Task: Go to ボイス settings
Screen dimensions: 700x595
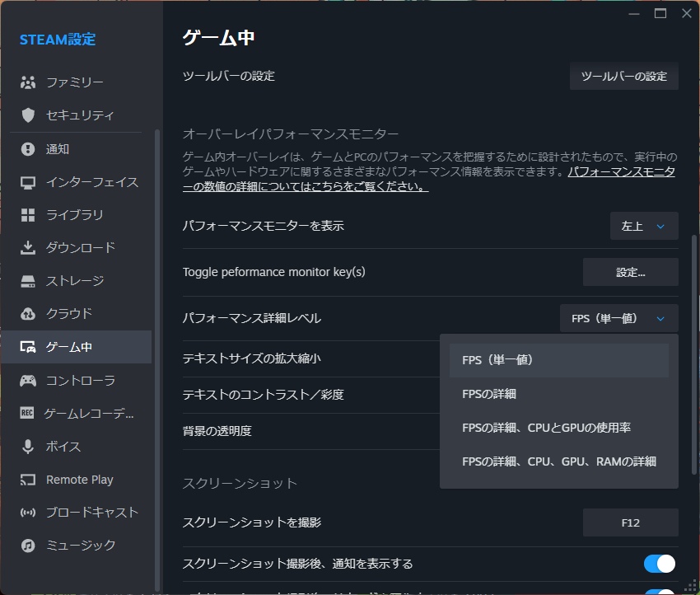Action: (77, 447)
